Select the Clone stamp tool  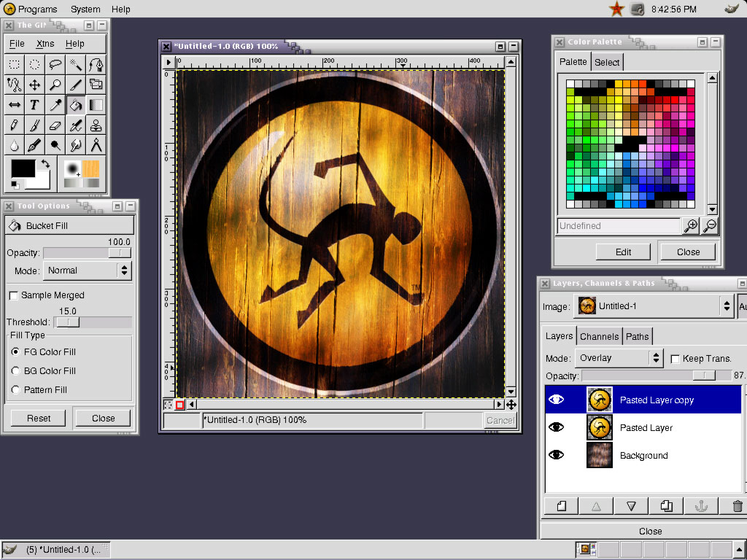(96, 125)
